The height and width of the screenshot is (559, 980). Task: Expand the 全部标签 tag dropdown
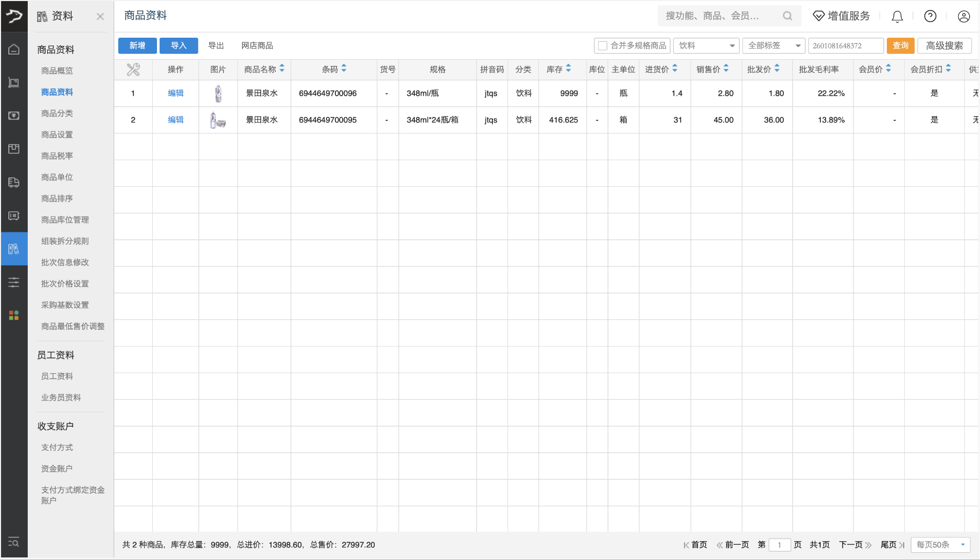[x=773, y=46]
